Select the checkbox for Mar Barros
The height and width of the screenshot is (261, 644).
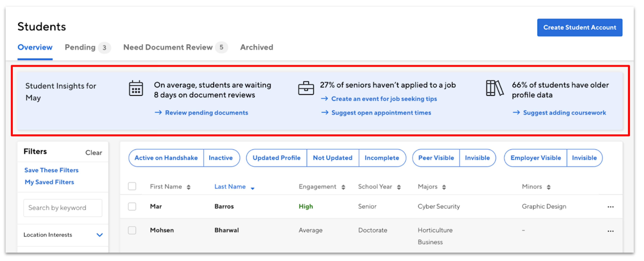click(132, 207)
